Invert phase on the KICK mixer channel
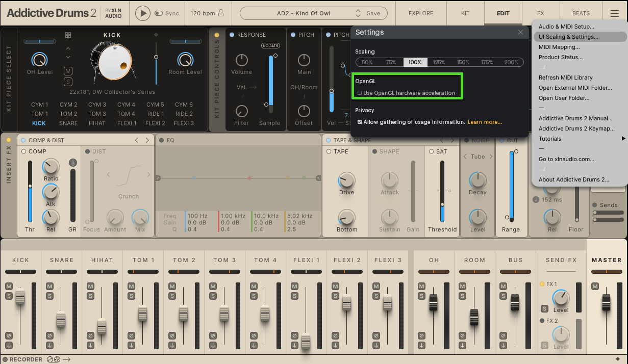Viewport: 628px width, 364px height. (9, 335)
